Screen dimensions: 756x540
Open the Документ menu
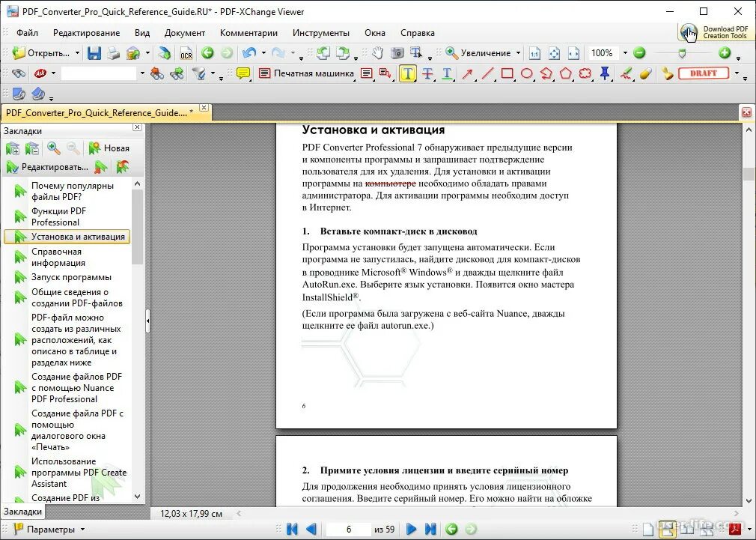(x=185, y=33)
